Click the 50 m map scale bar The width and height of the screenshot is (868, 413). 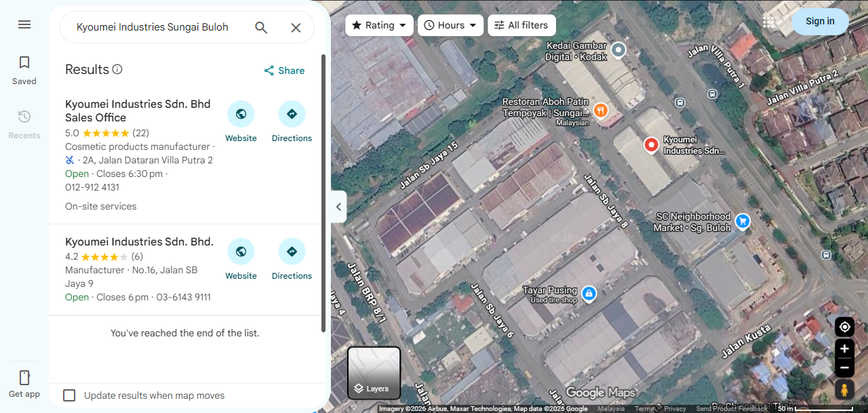[x=816, y=409]
